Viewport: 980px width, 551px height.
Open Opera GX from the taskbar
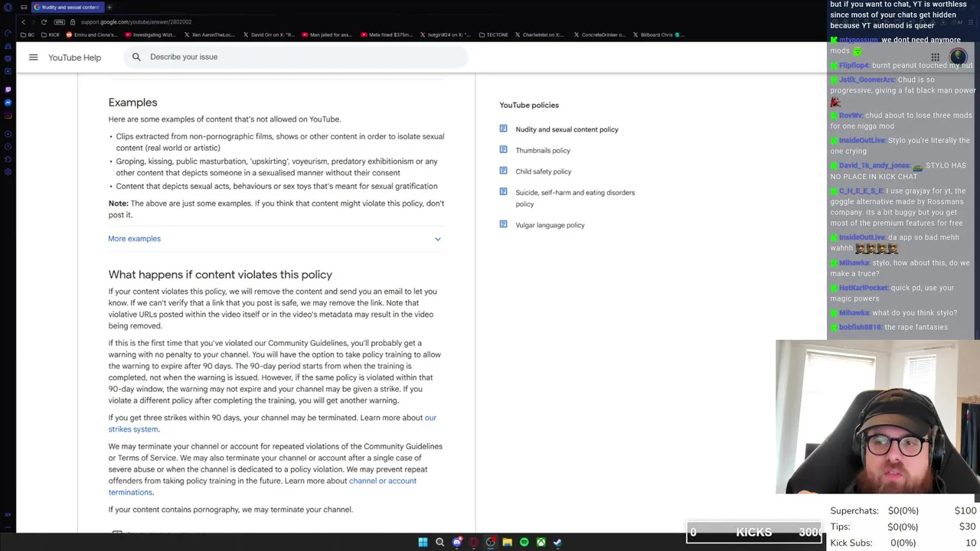473,542
